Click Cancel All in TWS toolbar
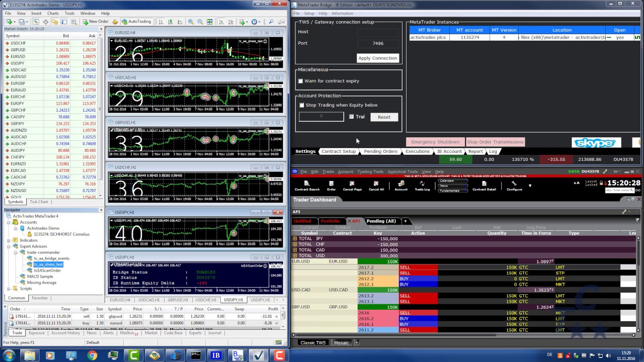The image size is (644, 362). (376, 186)
